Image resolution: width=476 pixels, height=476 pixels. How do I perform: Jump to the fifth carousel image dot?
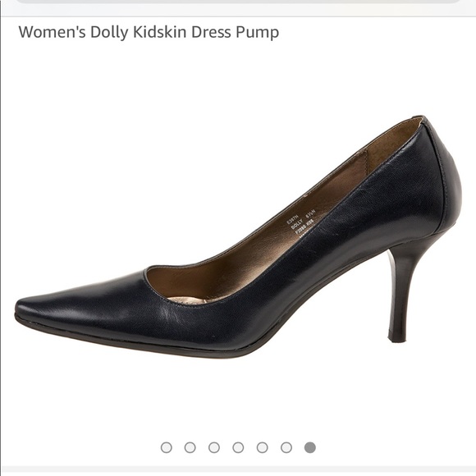coord(262,447)
